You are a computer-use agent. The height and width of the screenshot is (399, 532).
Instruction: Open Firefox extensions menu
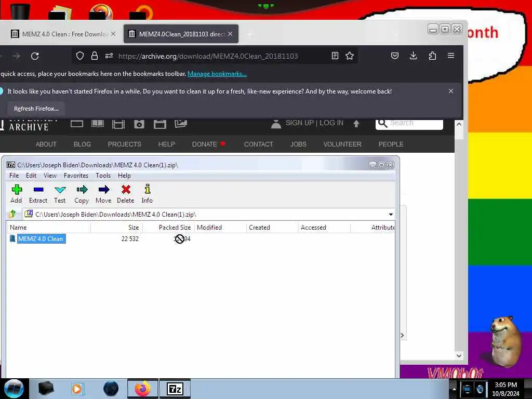[432, 56]
